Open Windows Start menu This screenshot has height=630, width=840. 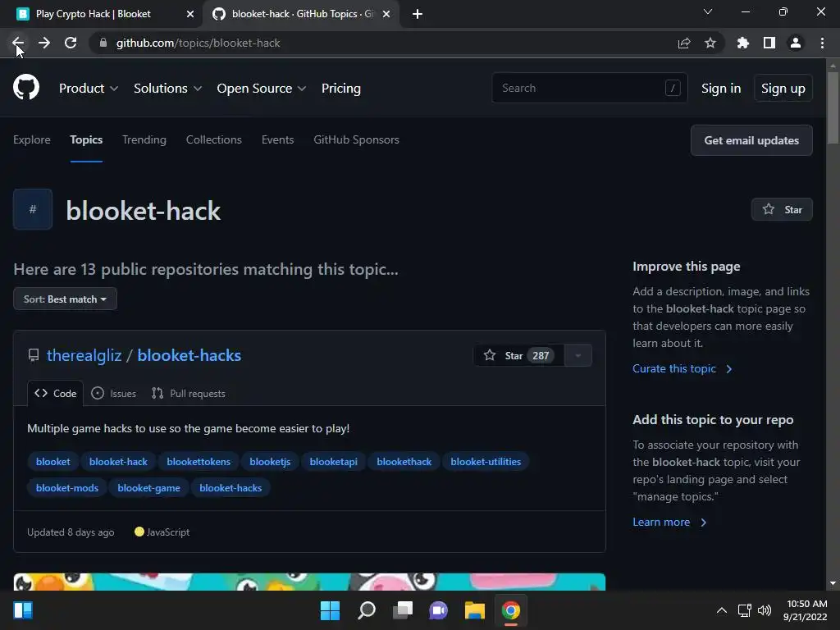tap(330, 610)
